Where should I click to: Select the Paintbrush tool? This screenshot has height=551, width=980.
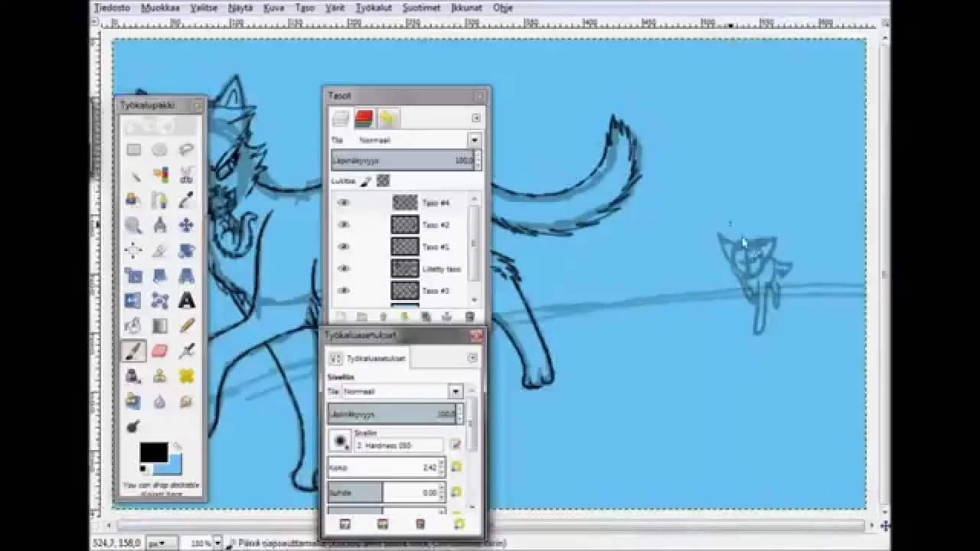(x=134, y=351)
